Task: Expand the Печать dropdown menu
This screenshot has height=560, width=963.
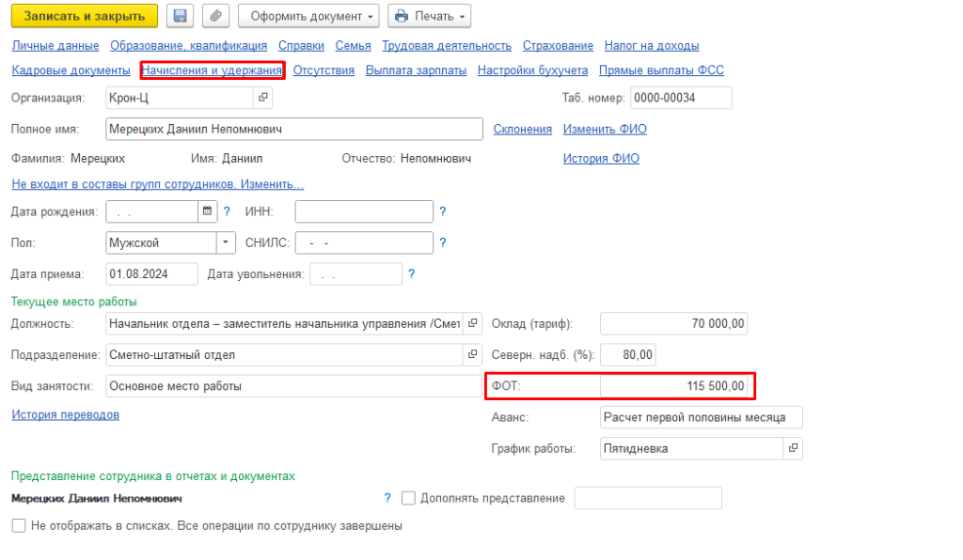Action: coord(429,16)
